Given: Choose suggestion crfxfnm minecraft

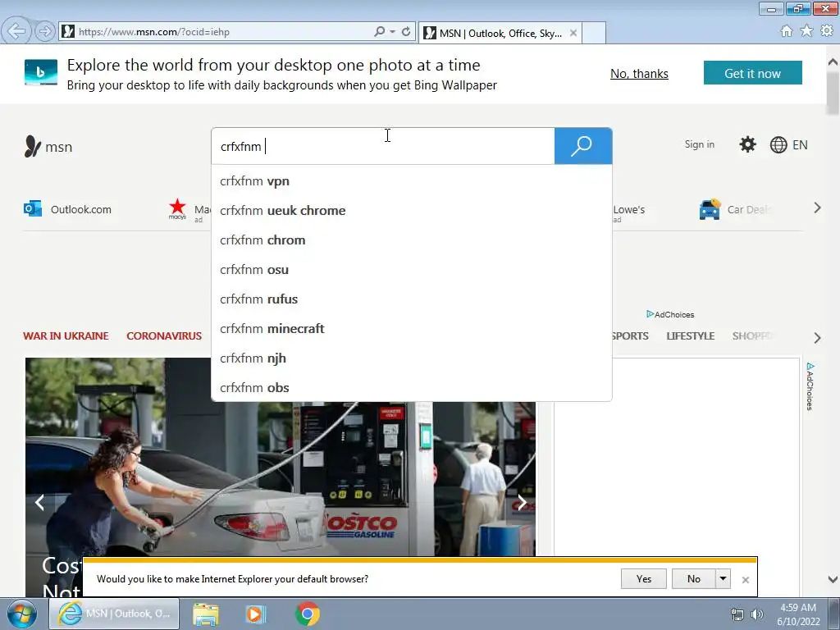Looking at the screenshot, I should click(412, 328).
